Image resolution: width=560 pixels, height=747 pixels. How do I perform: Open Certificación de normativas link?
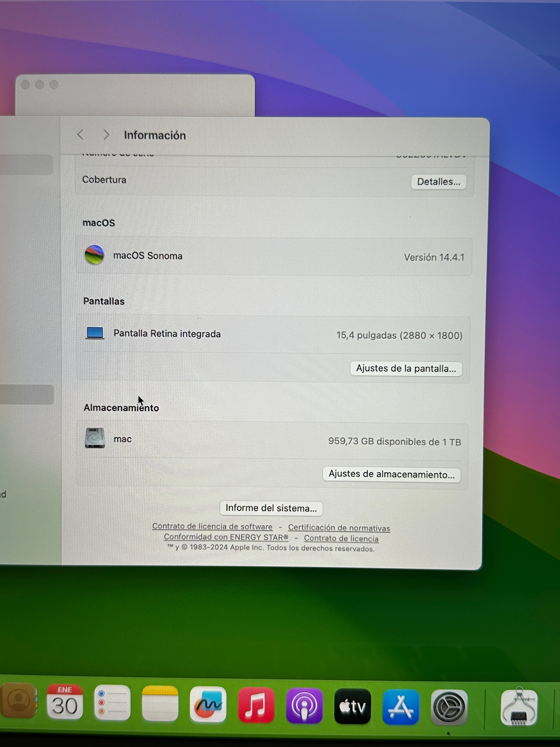pos(339,528)
